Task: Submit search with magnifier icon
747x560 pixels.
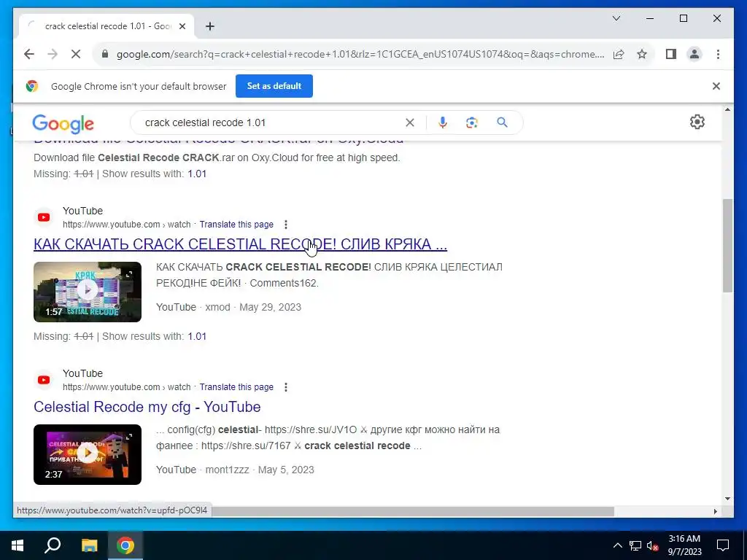Action: coord(502,122)
